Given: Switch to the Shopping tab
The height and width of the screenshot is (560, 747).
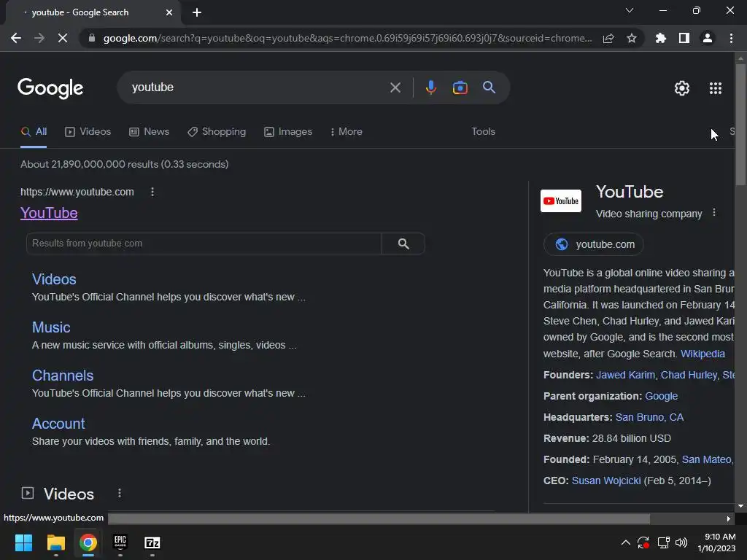Looking at the screenshot, I should click(217, 132).
